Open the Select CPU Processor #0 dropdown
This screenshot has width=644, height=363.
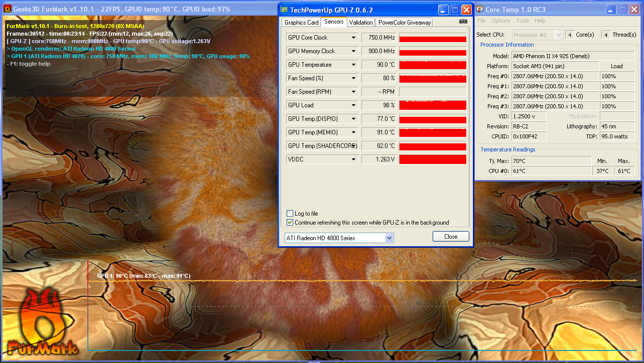538,35
